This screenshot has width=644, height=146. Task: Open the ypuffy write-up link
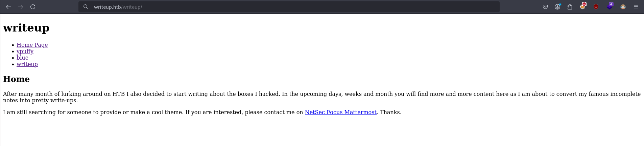[25, 51]
